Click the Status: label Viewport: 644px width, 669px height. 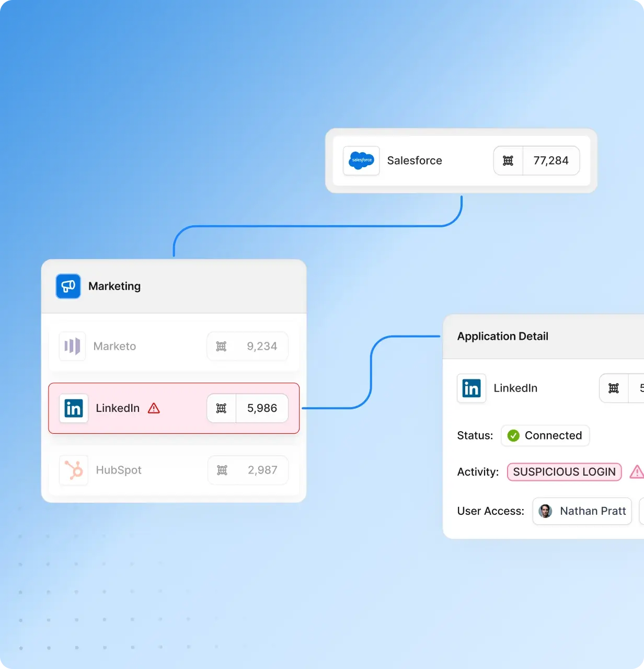[x=475, y=435]
